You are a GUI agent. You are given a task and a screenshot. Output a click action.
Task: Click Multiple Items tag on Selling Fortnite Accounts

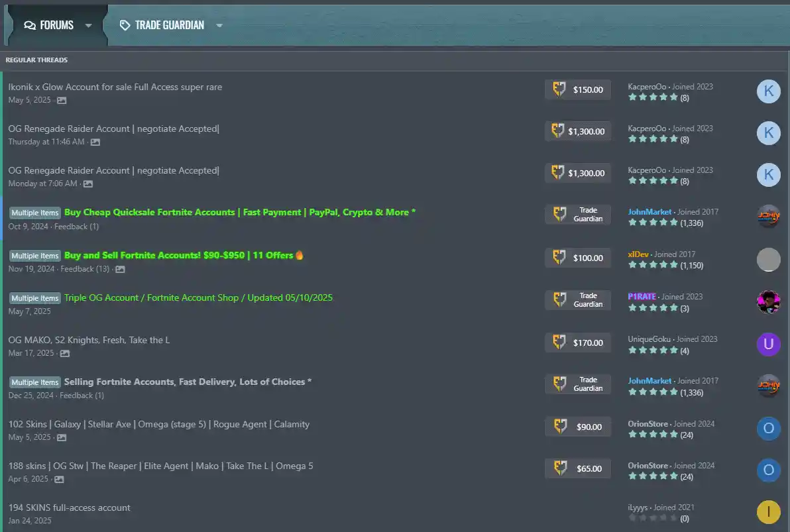pyautogui.click(x=35, y=382)
